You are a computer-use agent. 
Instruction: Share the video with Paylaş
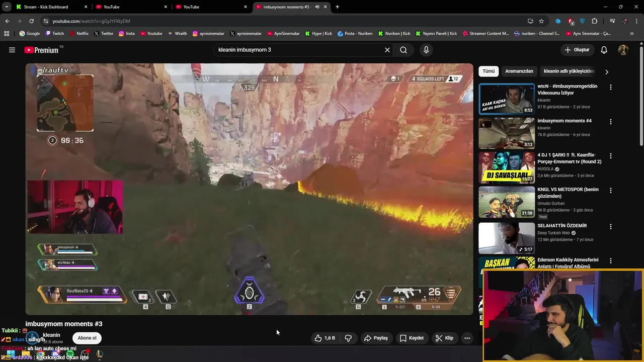coord(376,338)
